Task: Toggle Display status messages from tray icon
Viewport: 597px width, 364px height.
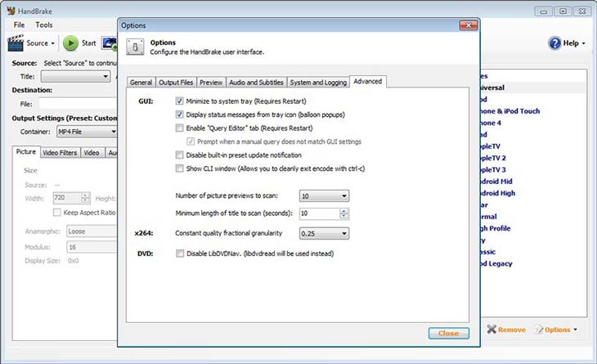Action: click(179, 115)
